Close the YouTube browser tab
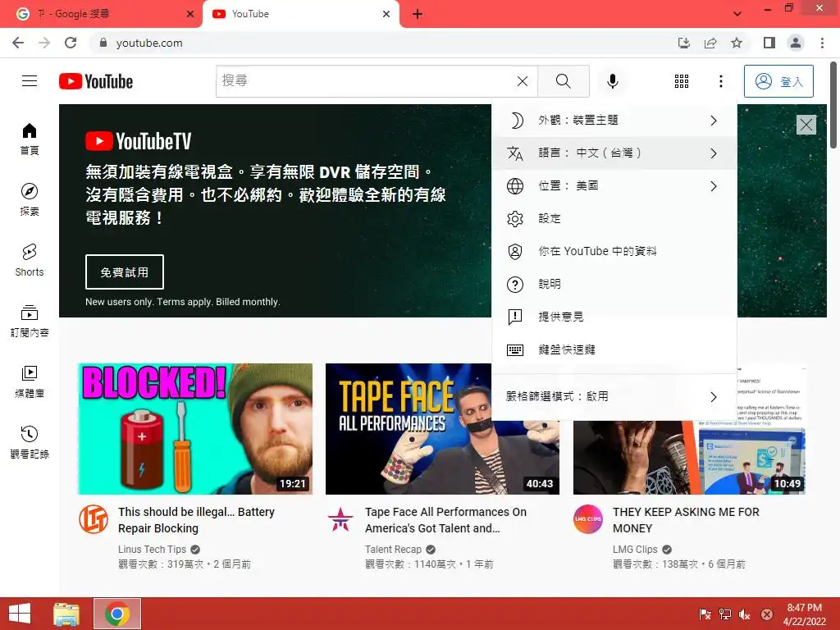840x630 pixels. point(386,14)
